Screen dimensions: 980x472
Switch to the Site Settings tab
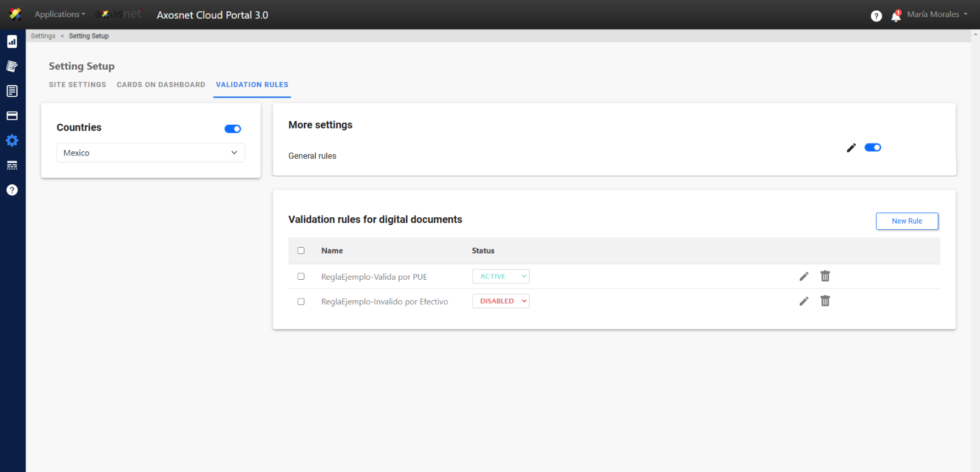coord(77,85)
